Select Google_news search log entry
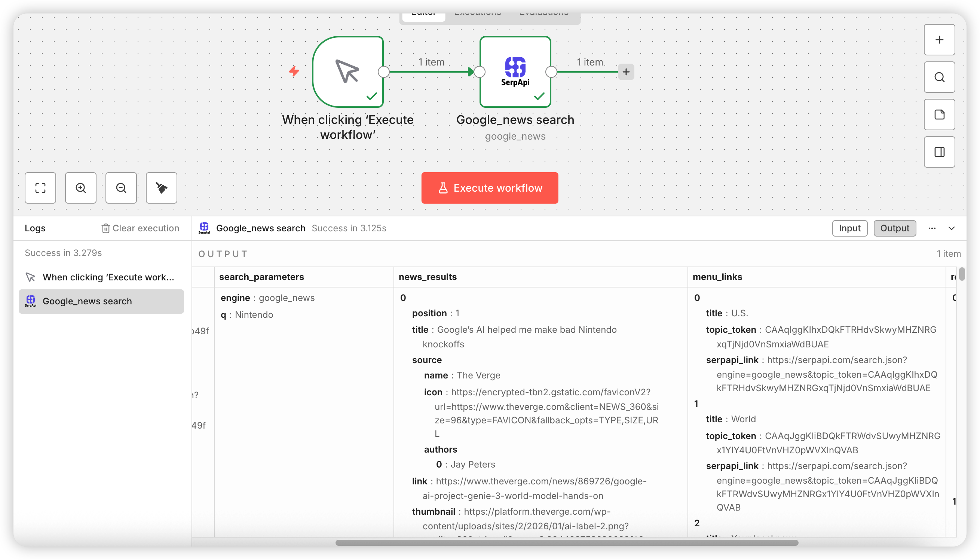Image resolution: width=980 pixels, height=560 pixels. point(101,301)
